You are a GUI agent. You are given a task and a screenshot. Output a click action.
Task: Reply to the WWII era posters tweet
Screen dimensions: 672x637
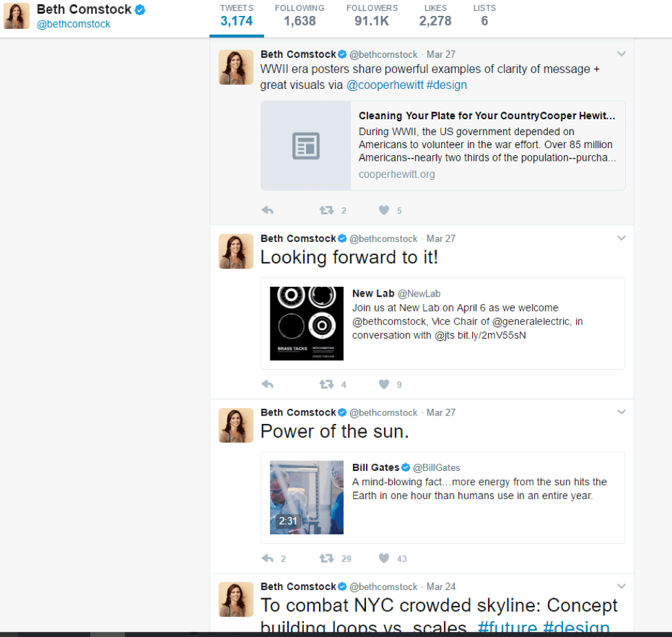(267, 210)
